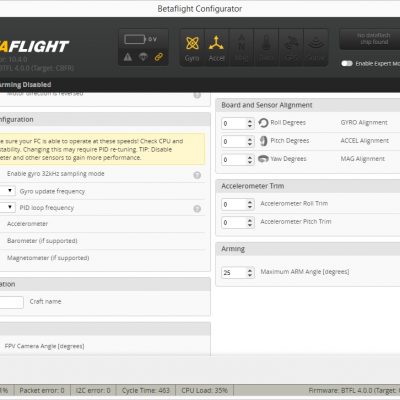Click the Maximum ARM Angle field

(238, 273)
